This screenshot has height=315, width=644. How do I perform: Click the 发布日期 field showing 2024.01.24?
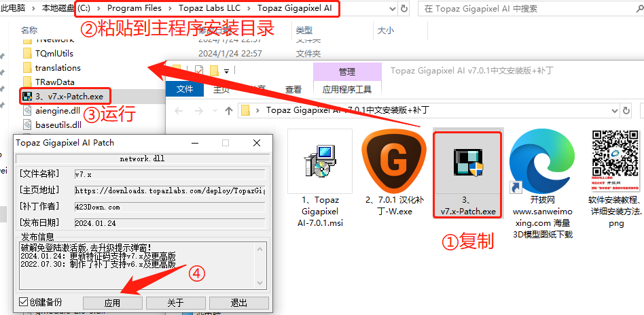(170, 223)
